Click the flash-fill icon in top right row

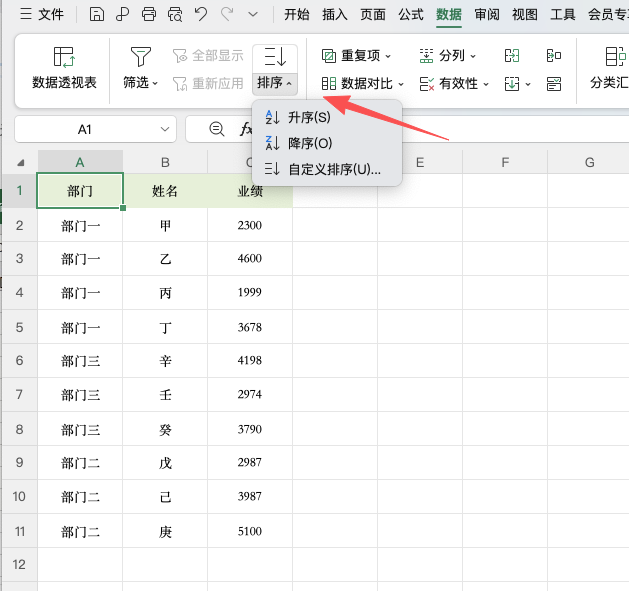(554, 56)
